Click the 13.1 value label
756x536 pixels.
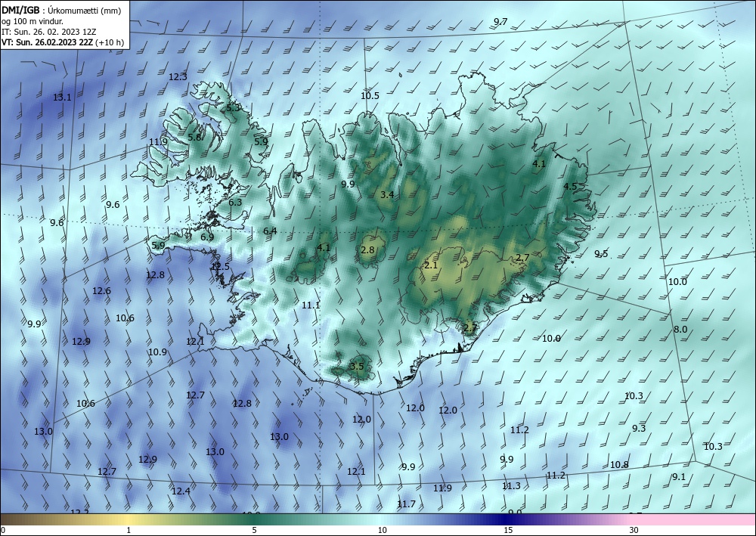click(x=62, y=98)
